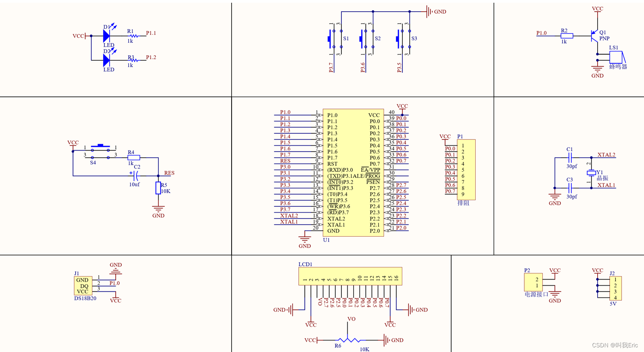Click the GND symbol under the buzzer
Screen dimensions: 644x352
(x=597, y=69)
